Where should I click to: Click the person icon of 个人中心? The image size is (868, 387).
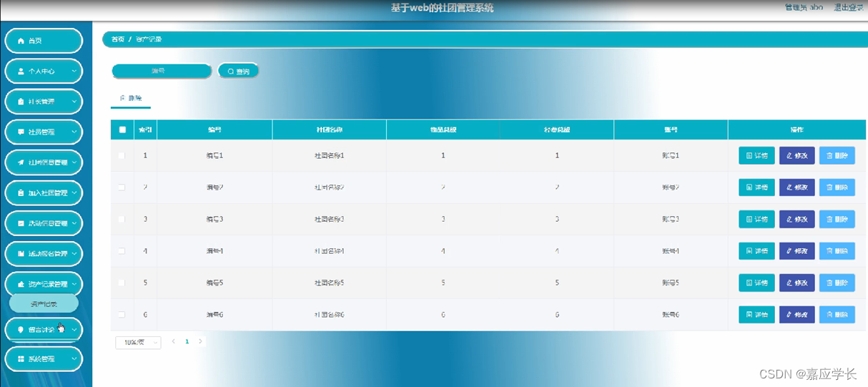pos(21,72)
